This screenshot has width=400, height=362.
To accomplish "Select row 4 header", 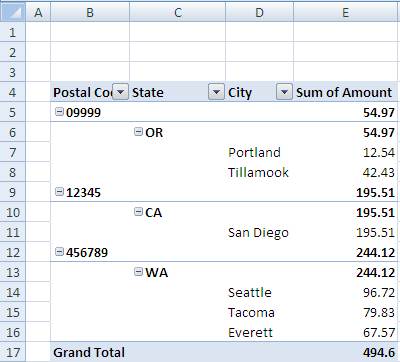I will [x=13, y=92].
